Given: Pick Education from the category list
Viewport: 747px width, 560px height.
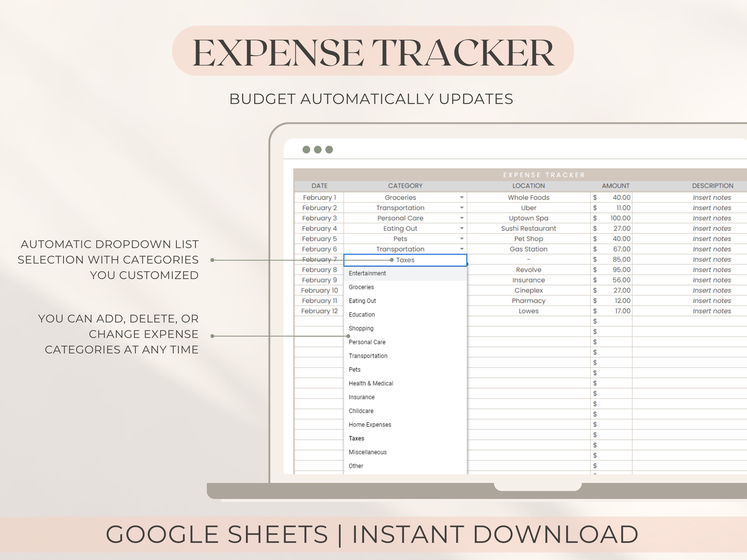Looking at the screenshot, I should 405,315.
